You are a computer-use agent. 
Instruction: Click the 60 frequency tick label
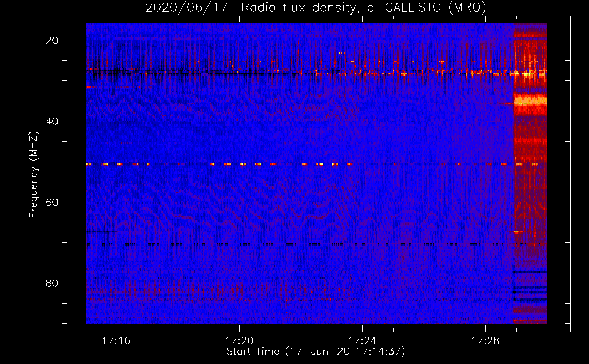tap(52, 202)
